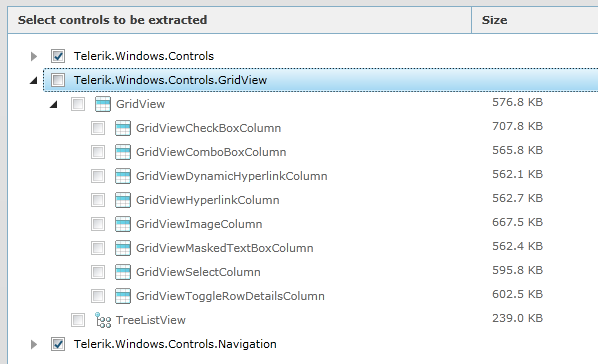This screenshot has height=364, width=598.
Task: Click the 565.8 KB size value
Action: (517, 150)
